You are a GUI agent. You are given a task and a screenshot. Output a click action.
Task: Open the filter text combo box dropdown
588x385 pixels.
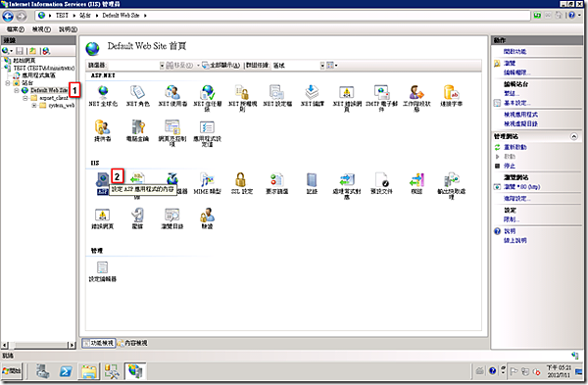(x=162, y=66)
